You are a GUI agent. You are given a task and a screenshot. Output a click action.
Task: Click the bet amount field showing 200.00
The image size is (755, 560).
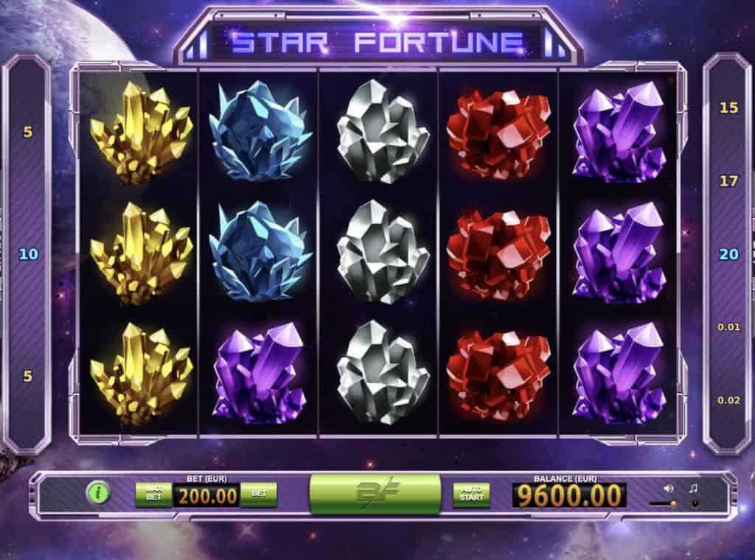click(206, 496)
